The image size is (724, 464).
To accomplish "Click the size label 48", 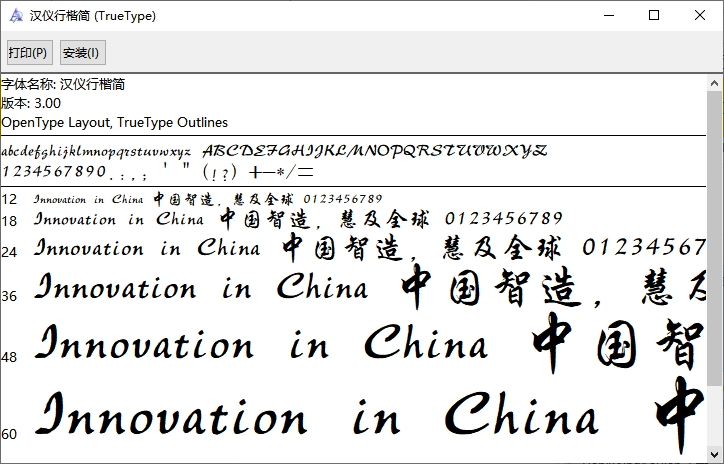I will [9, 357].
